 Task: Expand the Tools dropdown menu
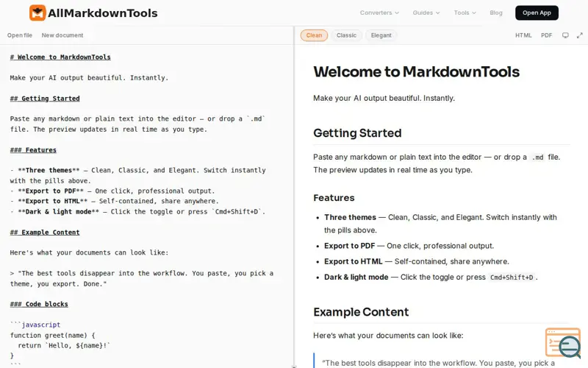coord(465,13)
